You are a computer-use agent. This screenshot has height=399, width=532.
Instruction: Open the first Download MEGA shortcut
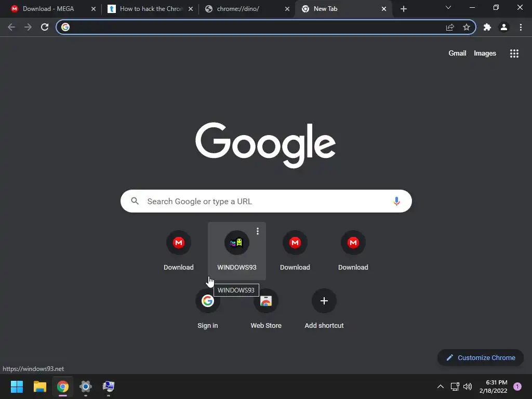179,251
